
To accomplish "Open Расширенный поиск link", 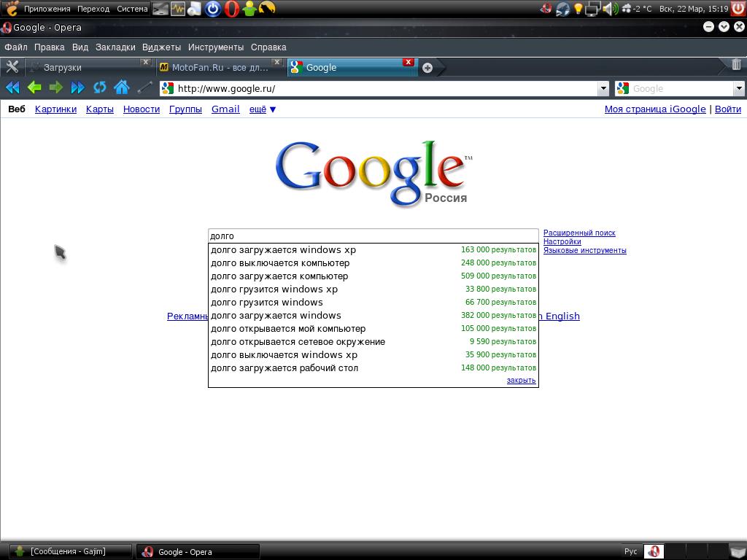I will (x=579, y=233).
